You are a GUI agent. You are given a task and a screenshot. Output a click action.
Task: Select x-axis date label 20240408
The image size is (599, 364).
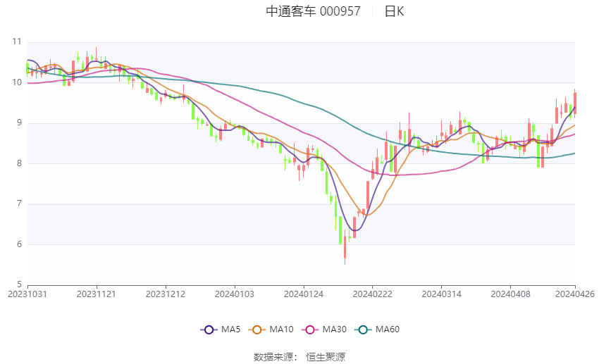(511, 294)
